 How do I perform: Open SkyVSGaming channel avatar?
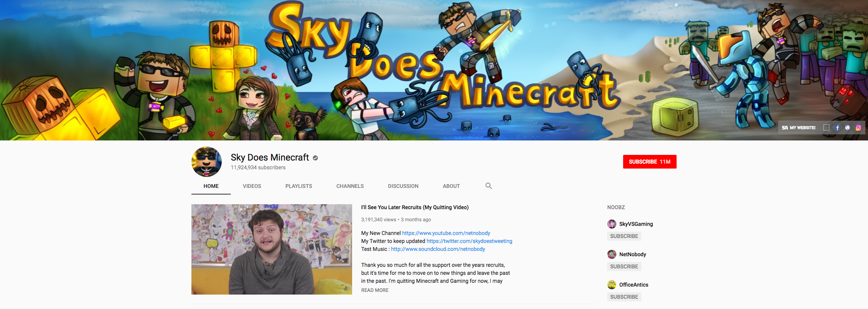point(612,224)
